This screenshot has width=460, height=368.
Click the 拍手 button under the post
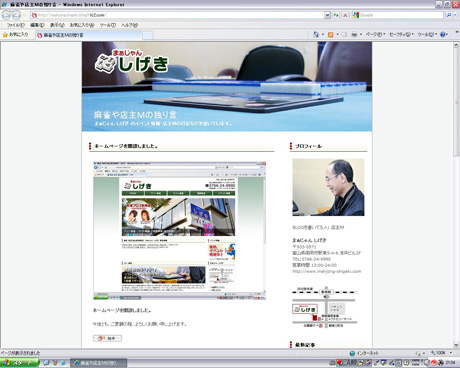pos(107,338)
